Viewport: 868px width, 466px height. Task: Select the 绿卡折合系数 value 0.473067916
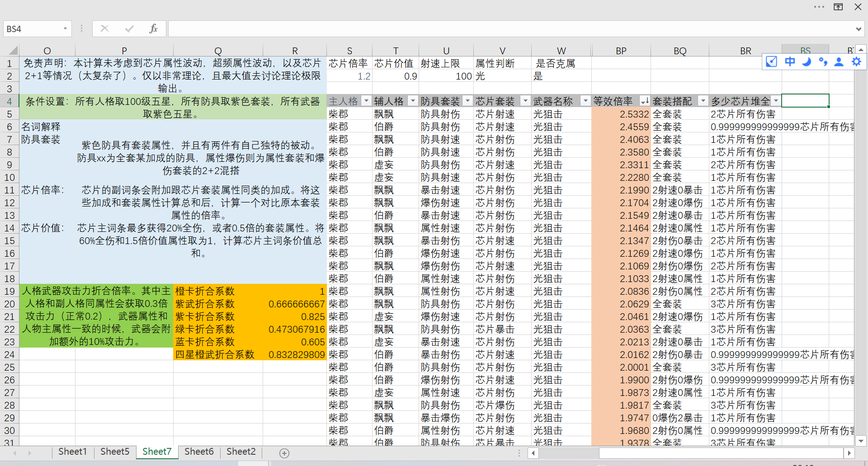click(295, 329)
